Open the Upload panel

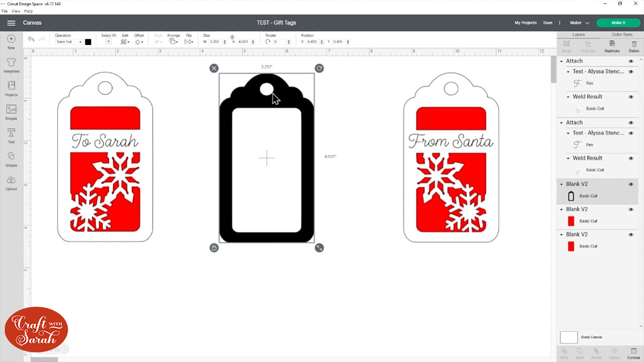11,183
